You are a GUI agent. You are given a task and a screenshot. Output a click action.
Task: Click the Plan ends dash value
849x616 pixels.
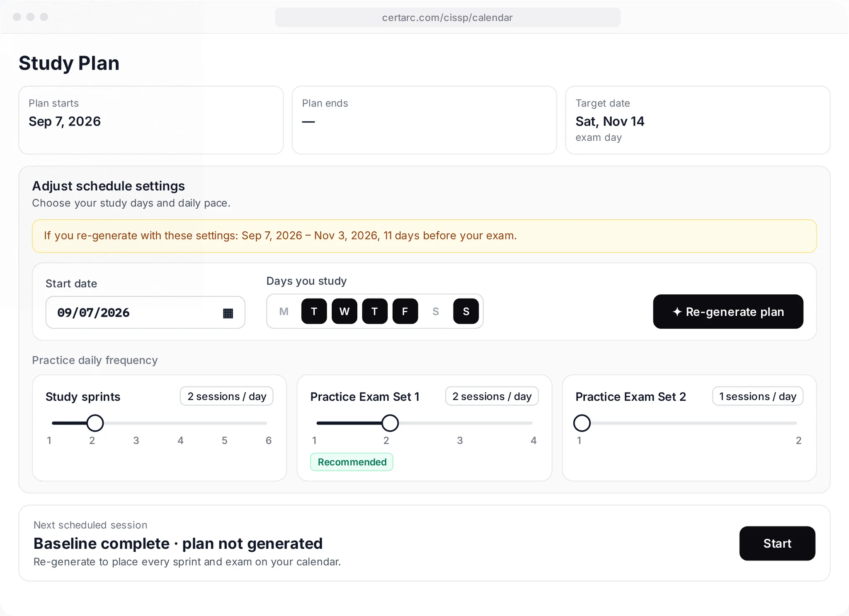point(308,122)
